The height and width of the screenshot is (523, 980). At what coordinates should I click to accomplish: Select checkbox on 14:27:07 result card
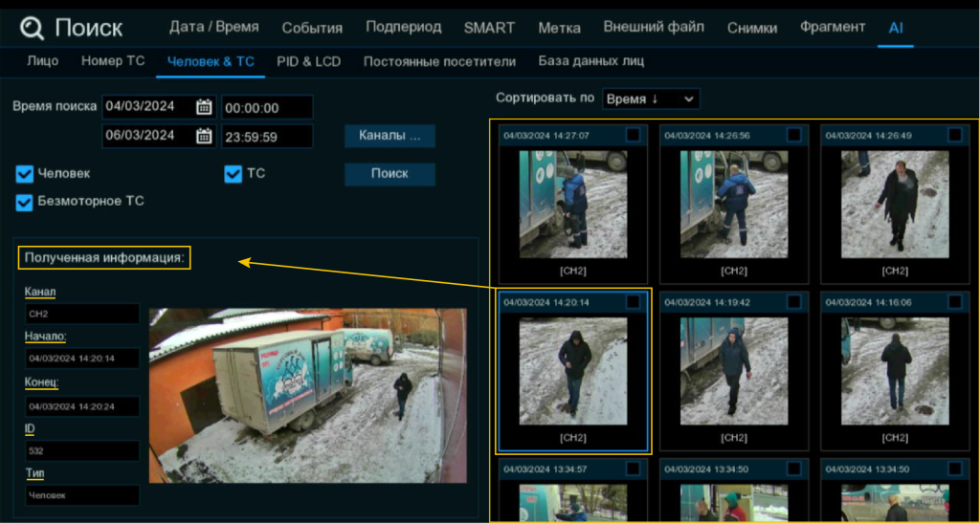(633, 135)
